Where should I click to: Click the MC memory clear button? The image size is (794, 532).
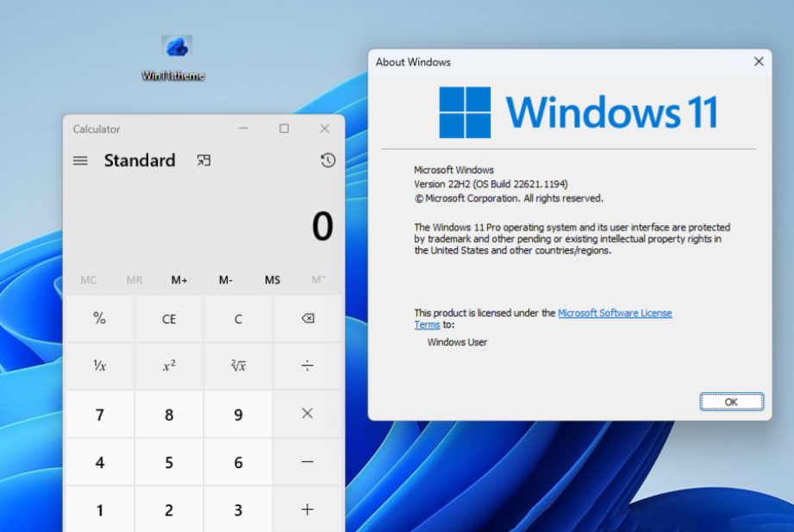(x=89, y=279)
